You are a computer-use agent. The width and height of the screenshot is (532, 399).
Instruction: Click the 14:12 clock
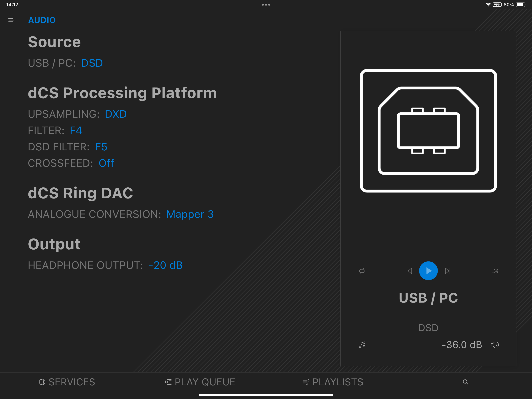(12, 4)
